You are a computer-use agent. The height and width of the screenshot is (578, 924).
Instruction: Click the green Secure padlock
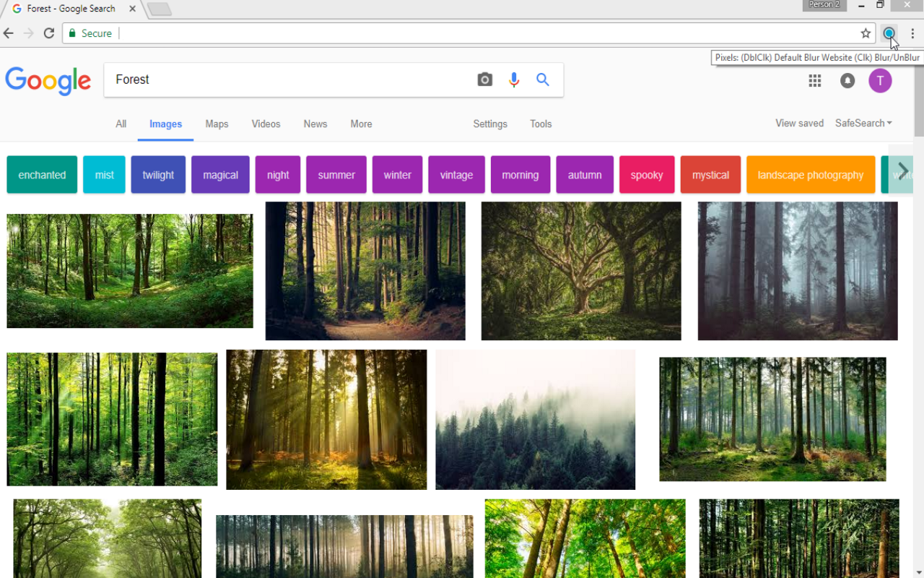click(71, 33)
